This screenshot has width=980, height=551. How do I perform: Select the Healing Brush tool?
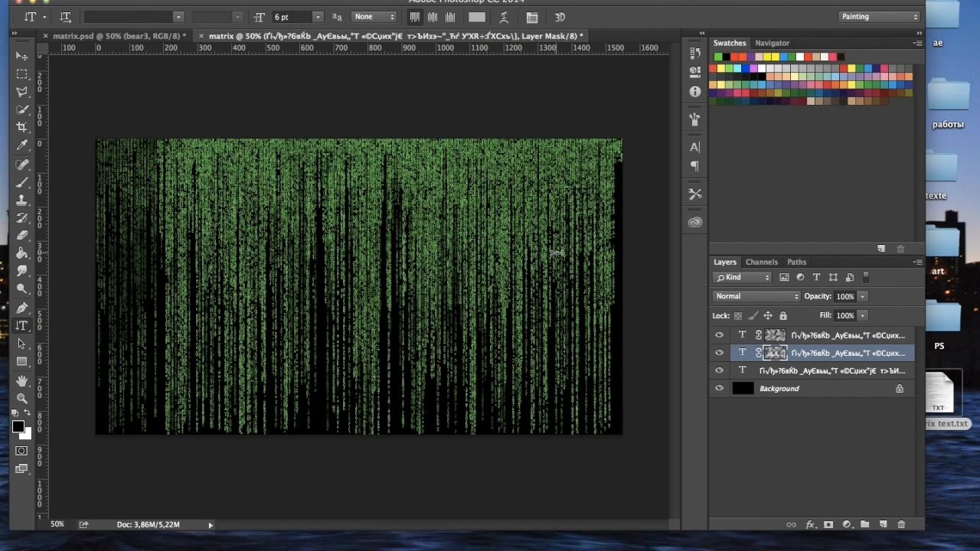[x=21, y=165]
